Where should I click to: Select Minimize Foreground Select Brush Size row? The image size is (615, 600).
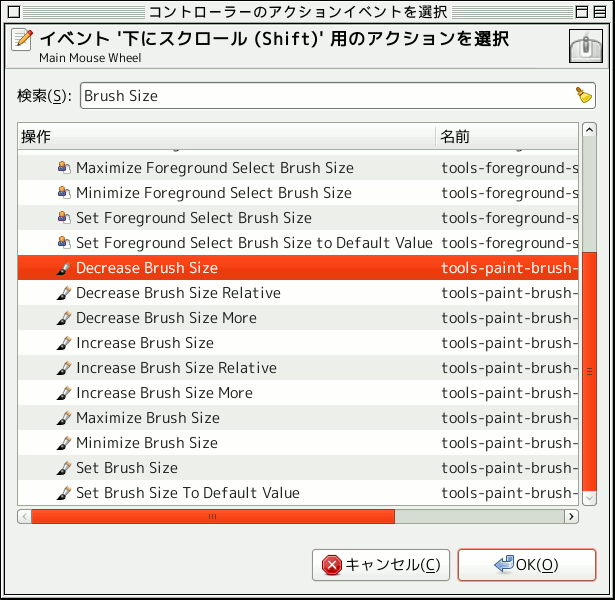coord(214,193)
